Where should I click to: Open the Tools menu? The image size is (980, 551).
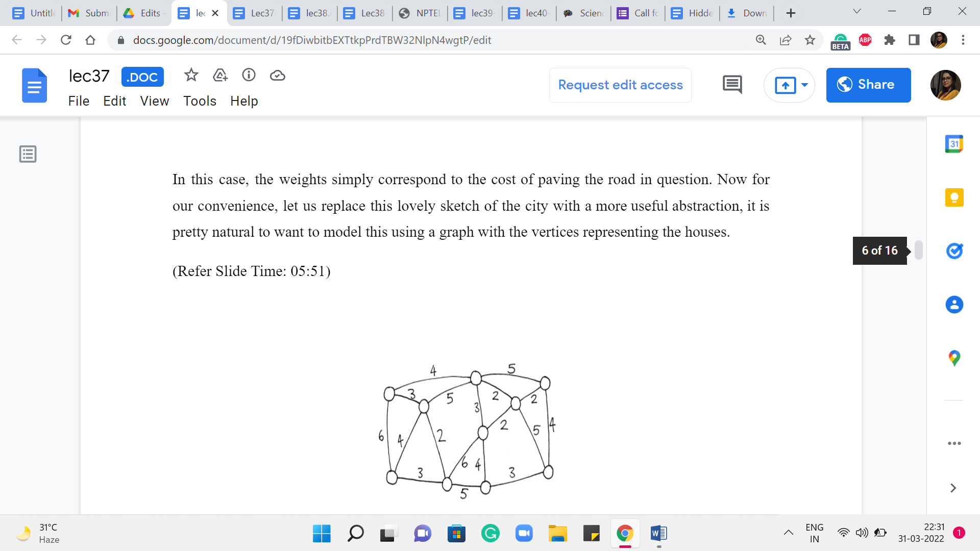click(x=200, y=101)
